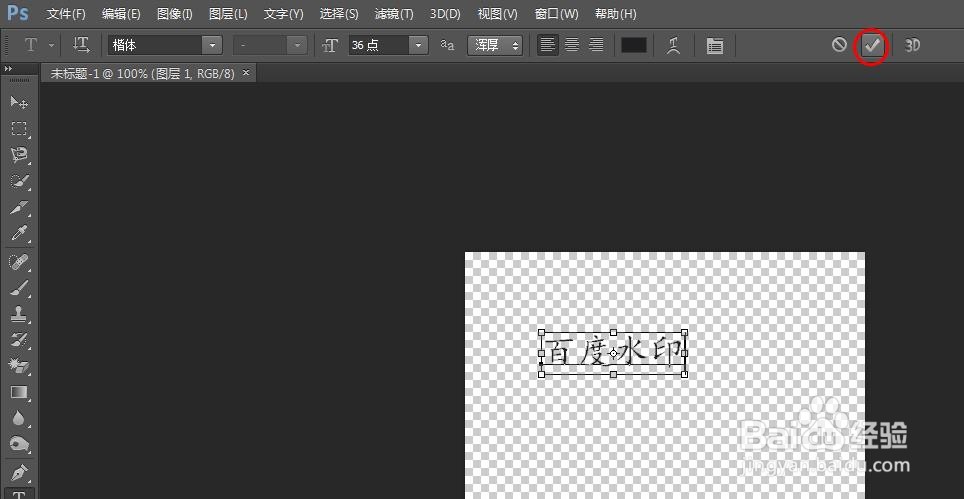Screen dimensions: 964x499
Task: Open the 文件(F) menu
Action: click(x=66, y=14)
